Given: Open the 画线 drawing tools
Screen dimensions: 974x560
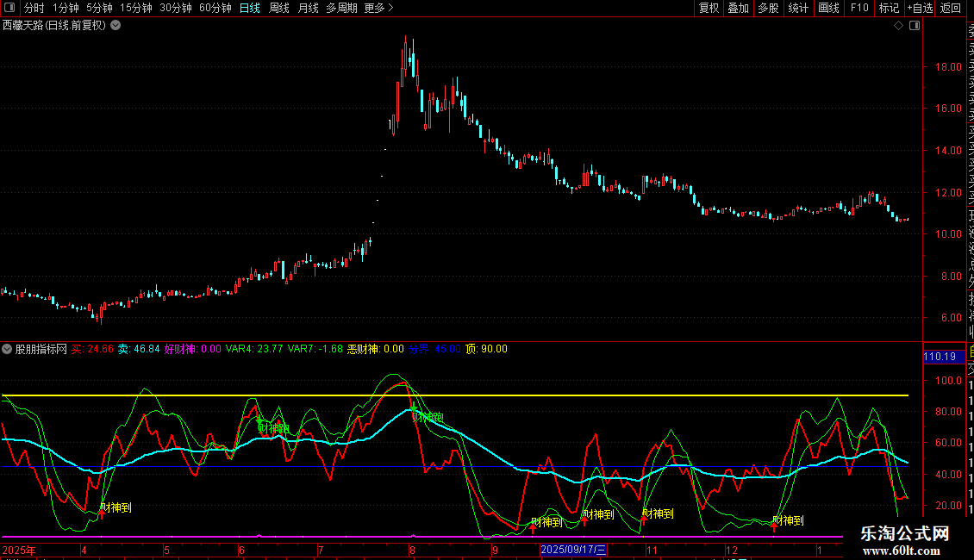Looking at the screenshot, I should [828, 8].
